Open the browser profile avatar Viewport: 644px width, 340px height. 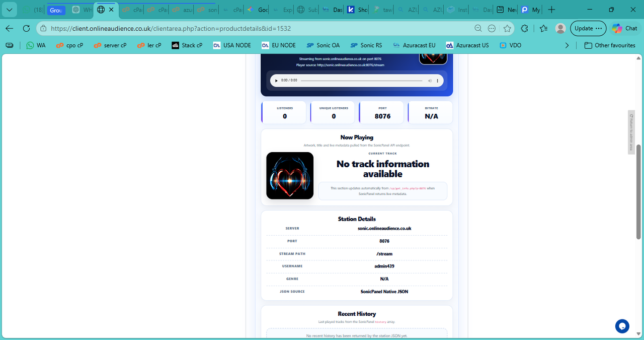click(x=560, y=28)
